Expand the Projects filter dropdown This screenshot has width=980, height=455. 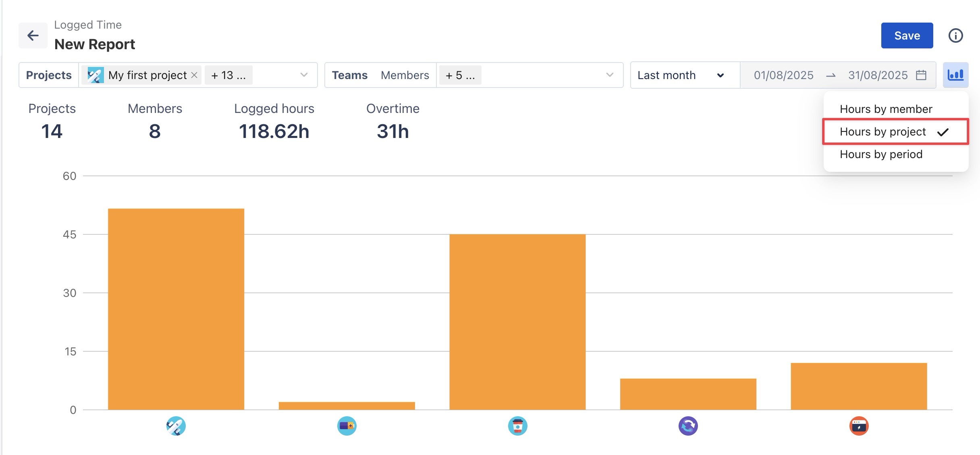pyautogui.click(x=304, y=75)
